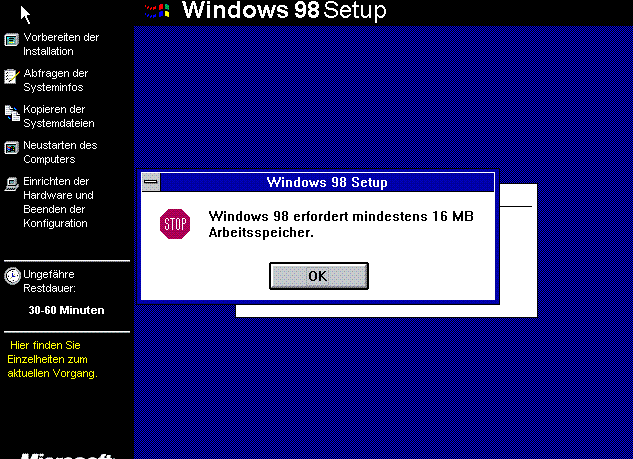Click 'Einrichten der Hardware und Beenden' text
Viewport: 633px width, 459px height.
point(59,202)
